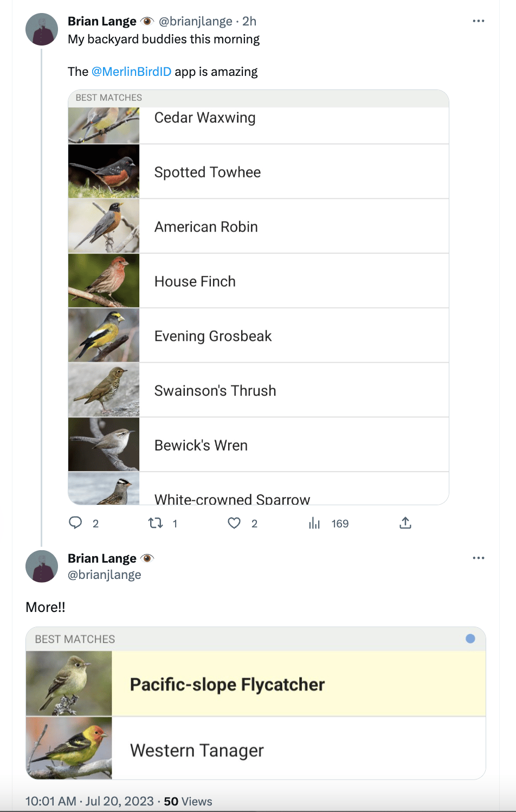Image resolution: width=516 pixels, height=812 pixels.
Task: Click the Western Tanager bird photo
Action: 69,748
